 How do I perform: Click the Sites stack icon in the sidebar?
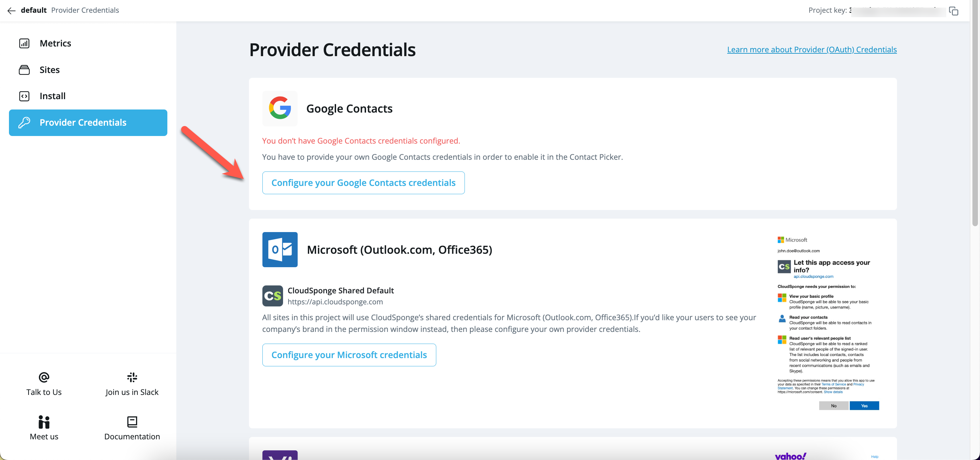(24, 70)
